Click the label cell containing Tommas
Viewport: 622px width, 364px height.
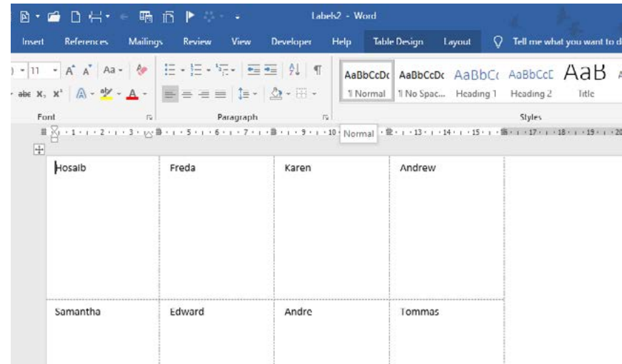coord(446,332)
